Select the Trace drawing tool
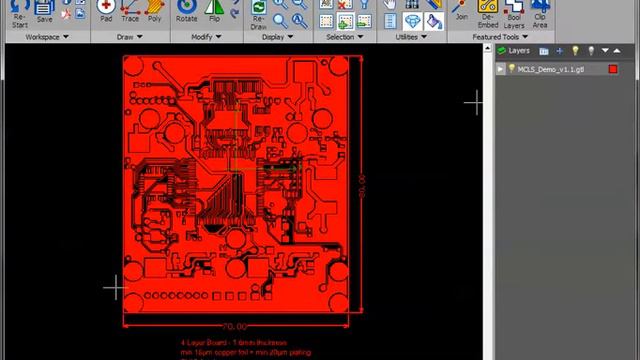Image resolution: width=640 pixels, height=360 pixels. 130,11
